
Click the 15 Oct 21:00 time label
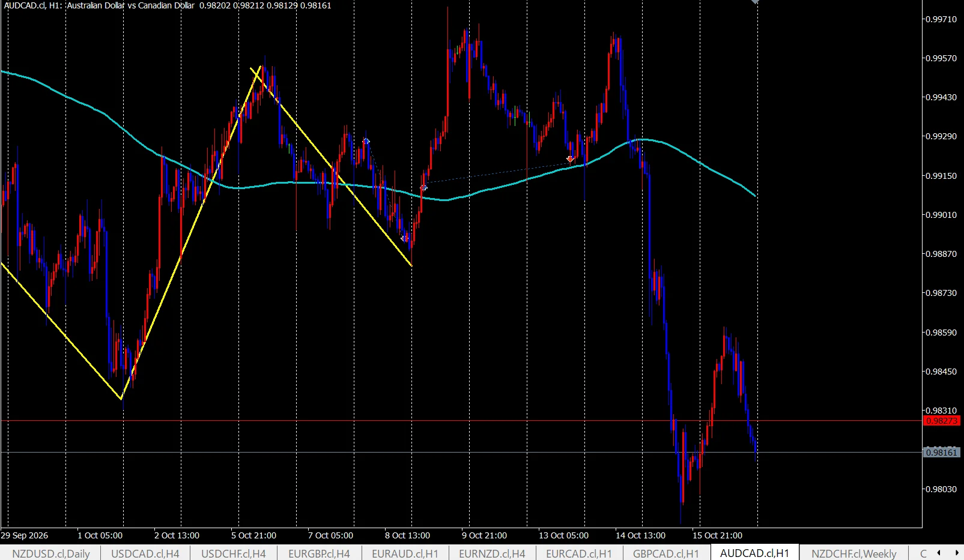[717, 535]
